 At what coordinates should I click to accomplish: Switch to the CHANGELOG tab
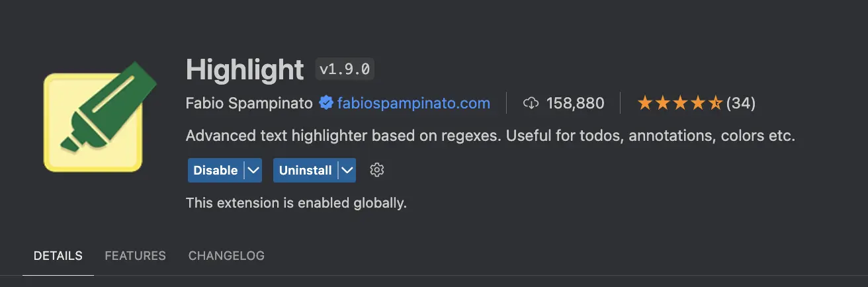pos(226,255)
